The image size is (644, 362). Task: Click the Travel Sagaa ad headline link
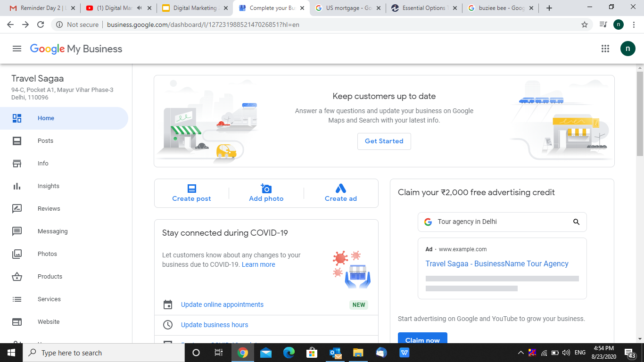[x=497, y=263]
